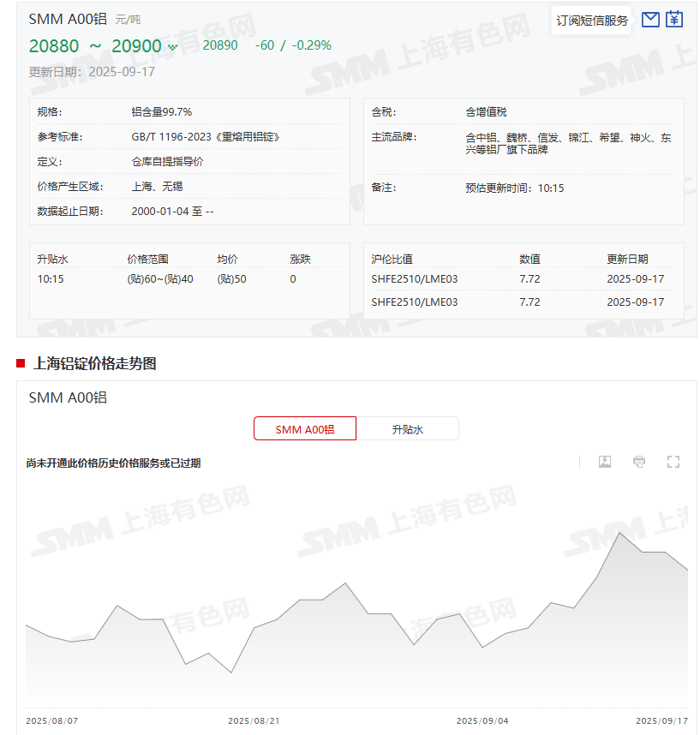Click the SMM A00铝 title above chart tabs
This screenshot has width=700, height=735.
68,398
